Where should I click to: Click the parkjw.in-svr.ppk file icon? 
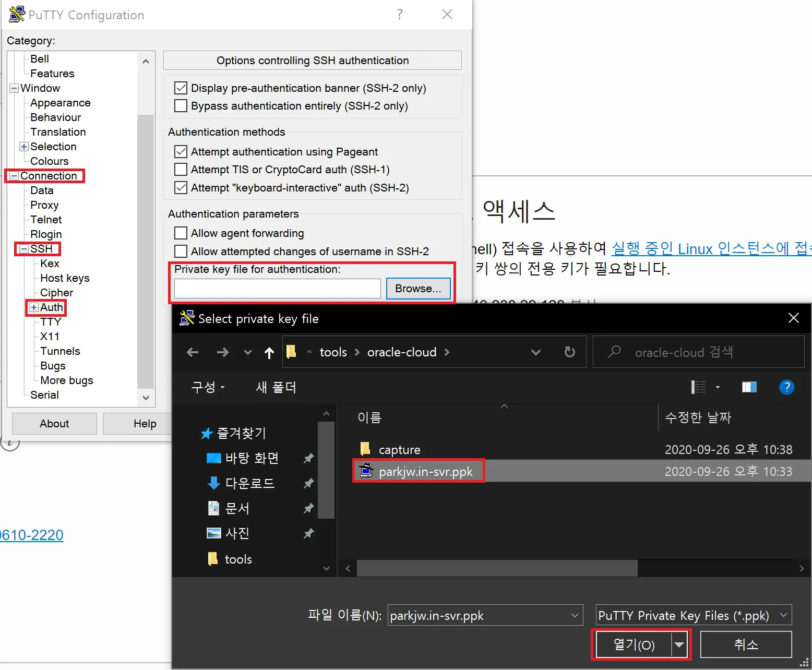click(366, 471)
